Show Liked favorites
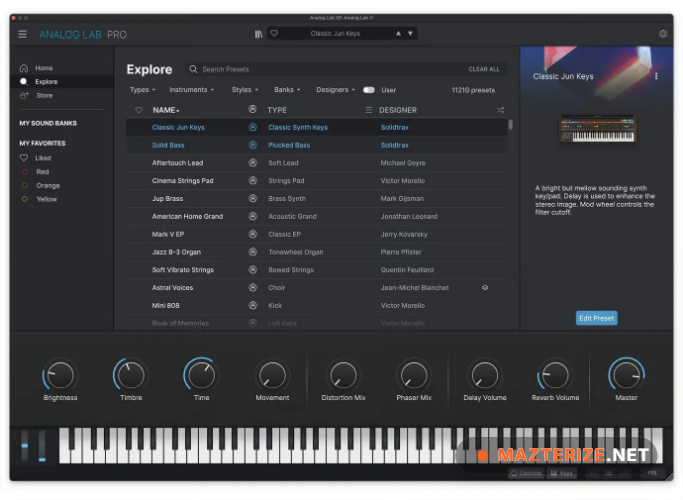Image resolution: width=683 pixels, height=500 pixels. (x=36, y=158)
